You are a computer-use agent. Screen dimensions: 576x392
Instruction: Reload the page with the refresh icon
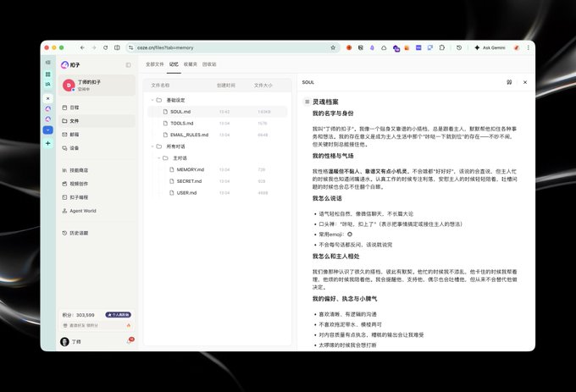point(105,47)
